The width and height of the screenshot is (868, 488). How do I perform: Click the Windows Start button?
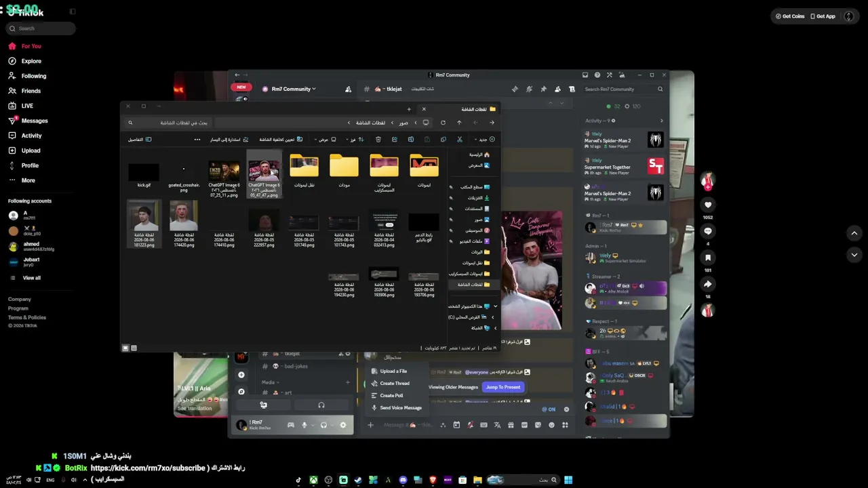568,480
